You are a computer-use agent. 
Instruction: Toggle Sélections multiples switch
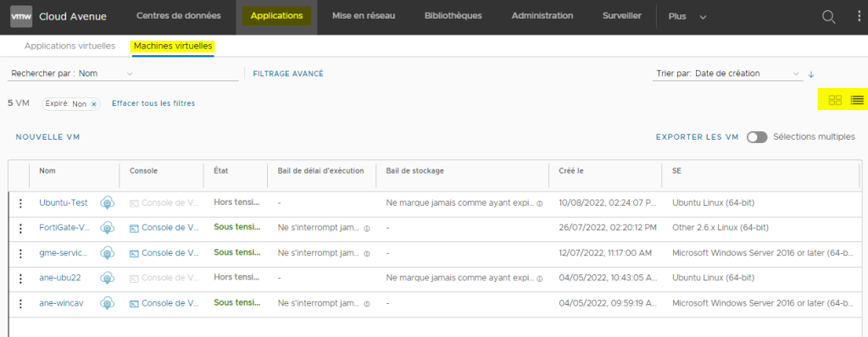757,137
